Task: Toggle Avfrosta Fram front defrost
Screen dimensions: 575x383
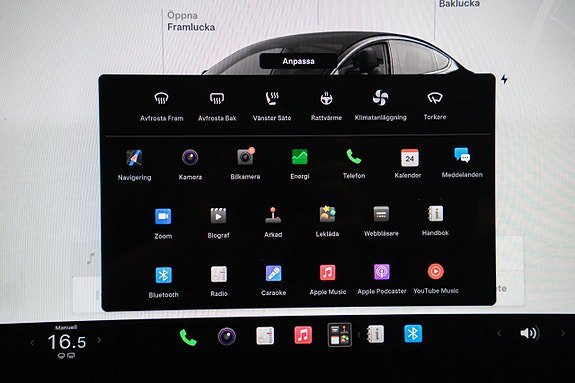Action: [x=162, y=106]
